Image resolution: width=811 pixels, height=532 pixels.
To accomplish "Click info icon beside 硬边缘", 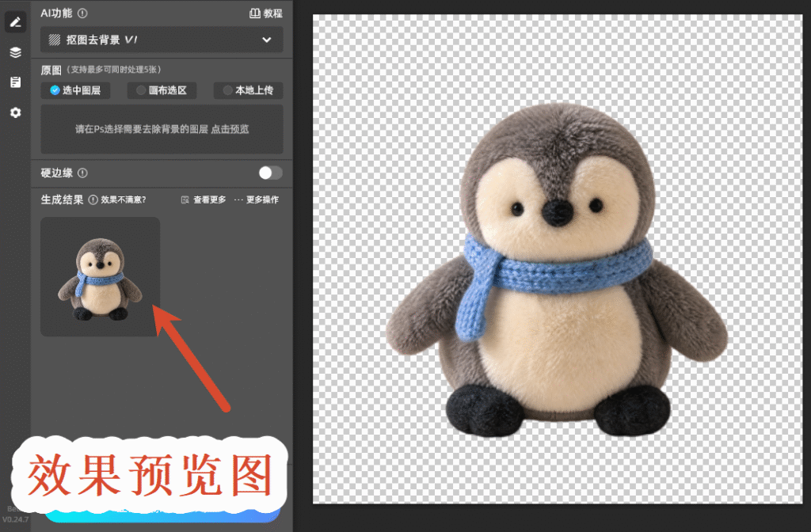I will 82,173.
